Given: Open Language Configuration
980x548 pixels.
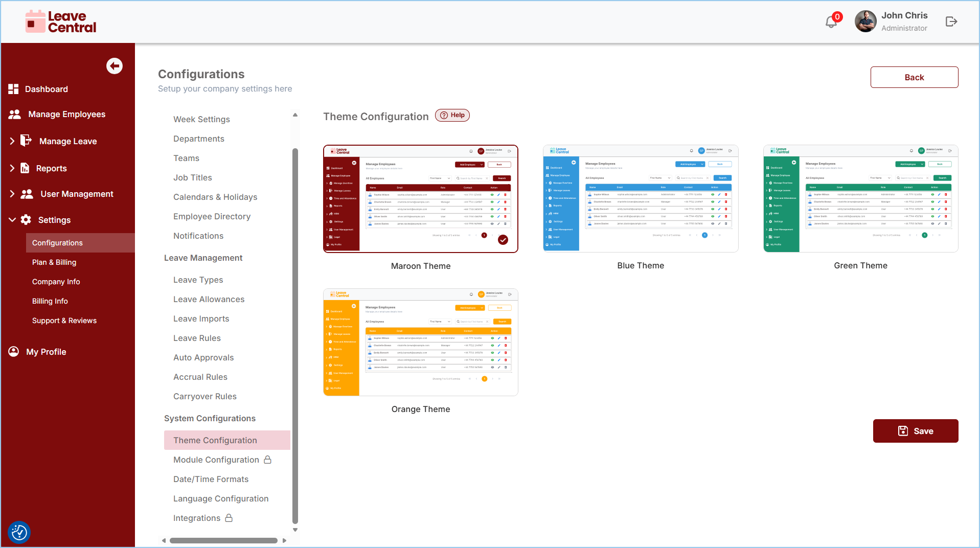Looking at the screenshot, I should (221, 498).
